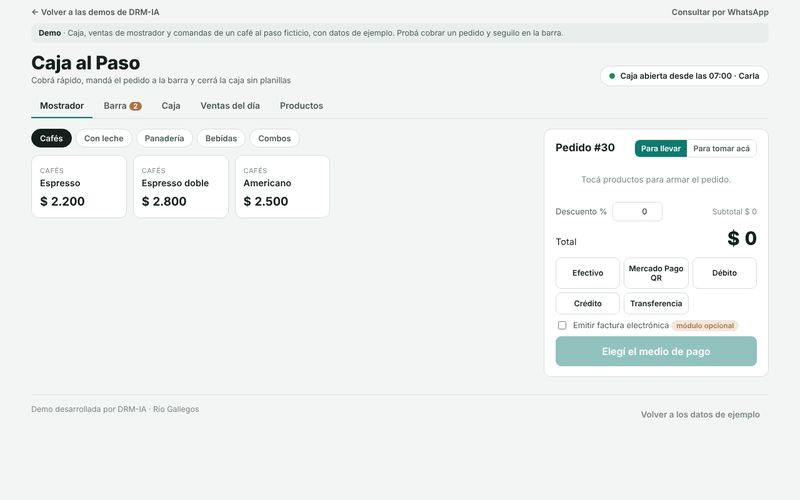Choose Efectivo payment method
800x500 pixels.
click(588, 273)
